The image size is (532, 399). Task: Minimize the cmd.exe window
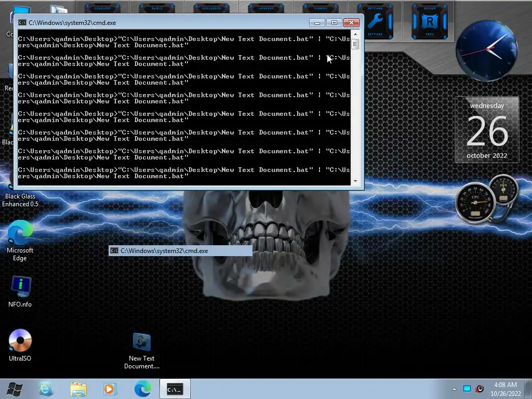click(317, 23)
